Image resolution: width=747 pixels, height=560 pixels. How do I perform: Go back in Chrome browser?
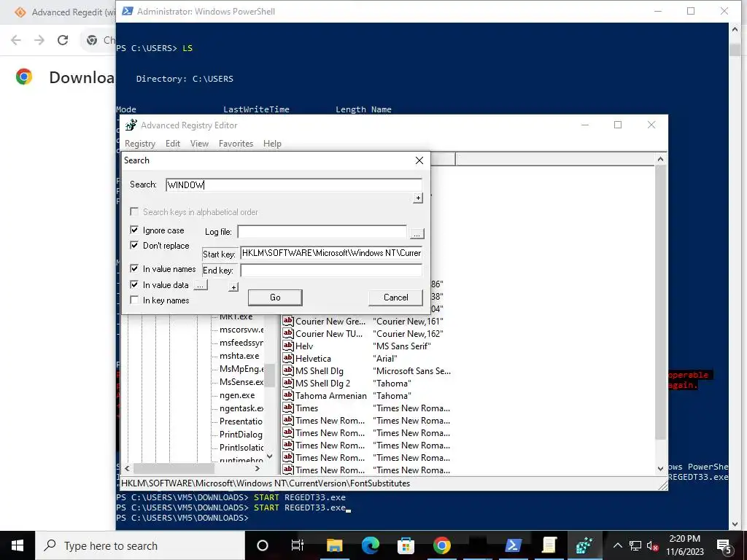[16, 40]
